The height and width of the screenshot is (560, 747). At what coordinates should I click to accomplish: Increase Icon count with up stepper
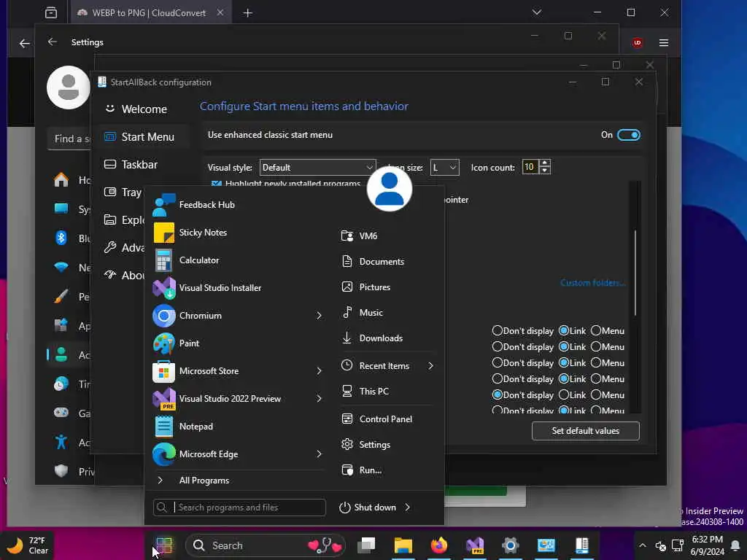(x=545, y=163)
